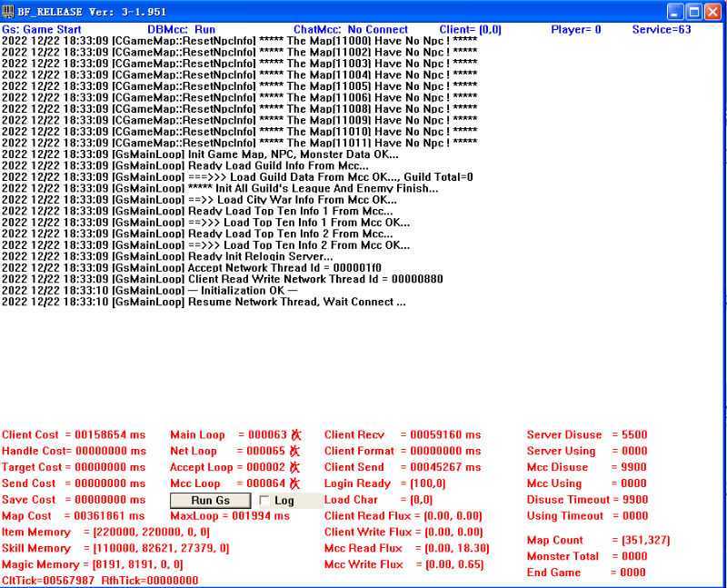Image resolution: width=727 pixels, height=588 pixels.
Task: Select the 'DBMcc: Run' status indicator
Action: (x=181, y=30)
